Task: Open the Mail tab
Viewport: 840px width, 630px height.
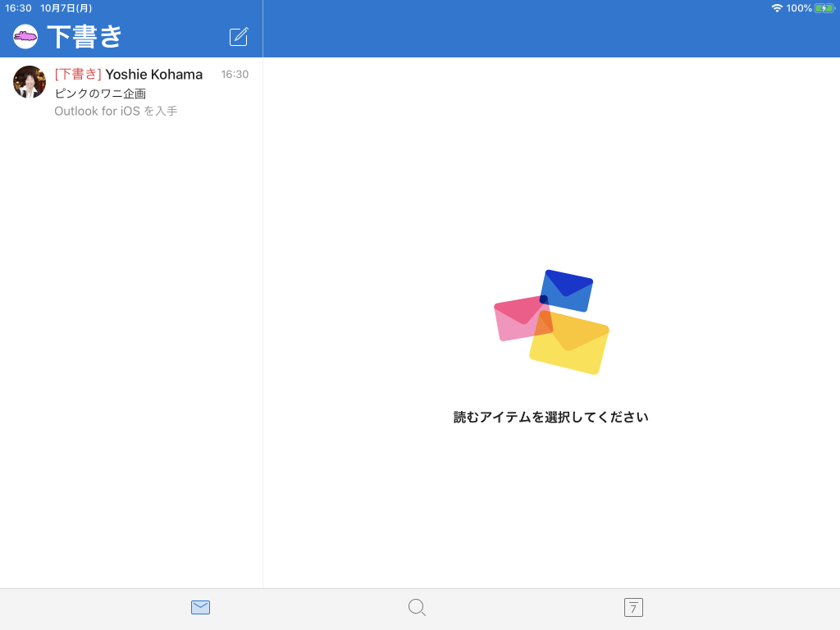Action: coord(200,607)
